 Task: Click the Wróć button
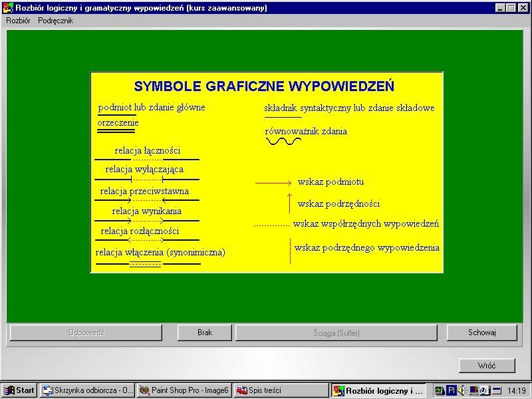click(x=487, y=366)
